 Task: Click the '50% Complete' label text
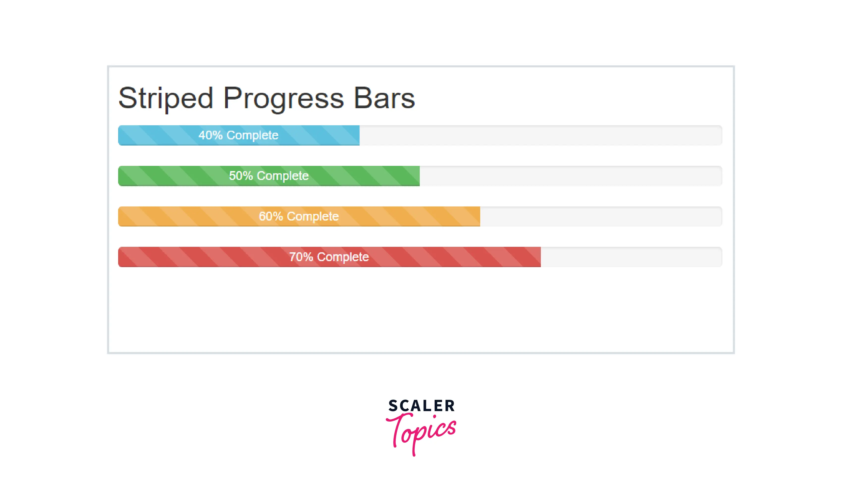269,176
